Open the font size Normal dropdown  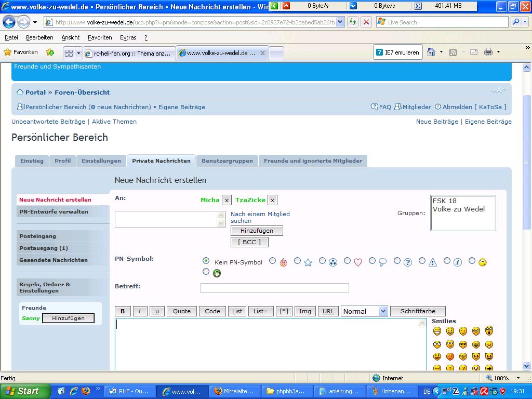tap(364, 311)
